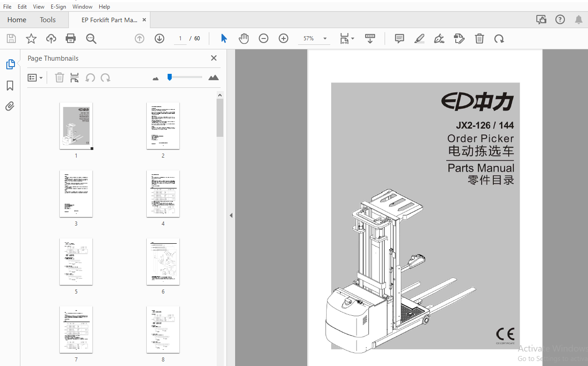588x366 pixels.
Task: Click the toolbar trash delete icon
Action: 480,39
